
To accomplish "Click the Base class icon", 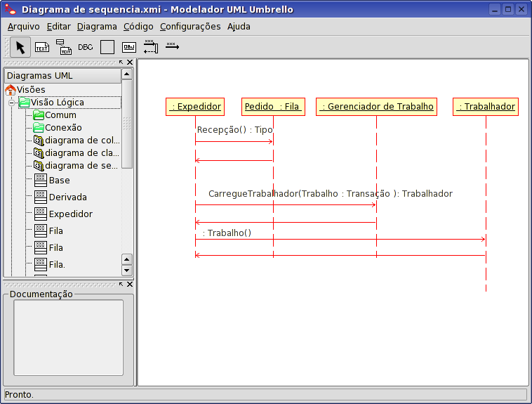I will tap(41, 181).
